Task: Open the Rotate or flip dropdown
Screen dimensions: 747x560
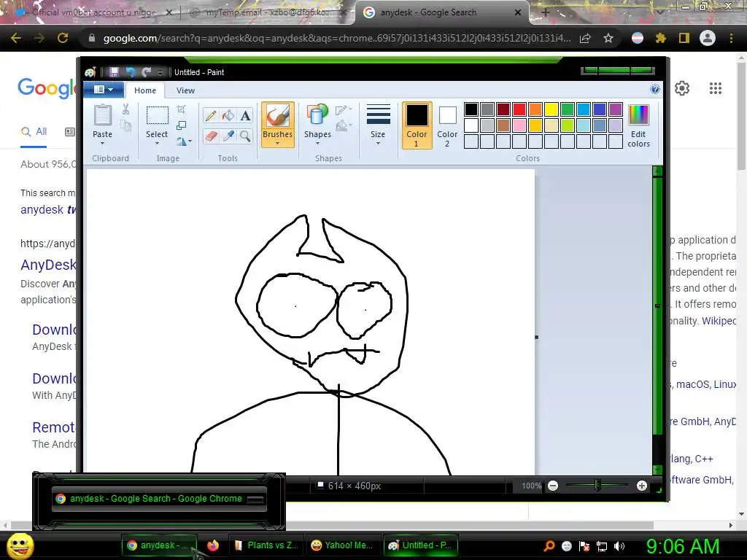Action: click(184, 141)
